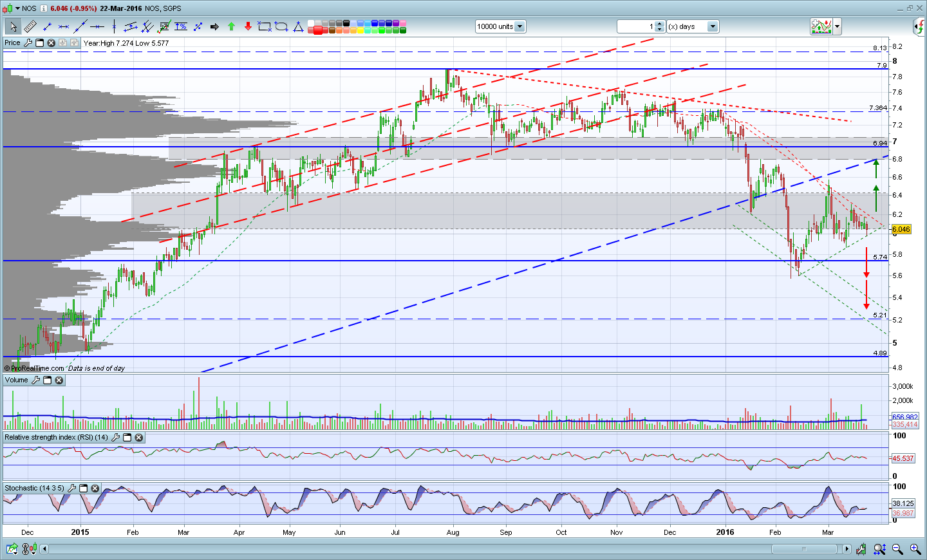The height and width of the screenshot is (560, 927).
Task: Select the triangle drawing tool
Action: click(298, 26)
